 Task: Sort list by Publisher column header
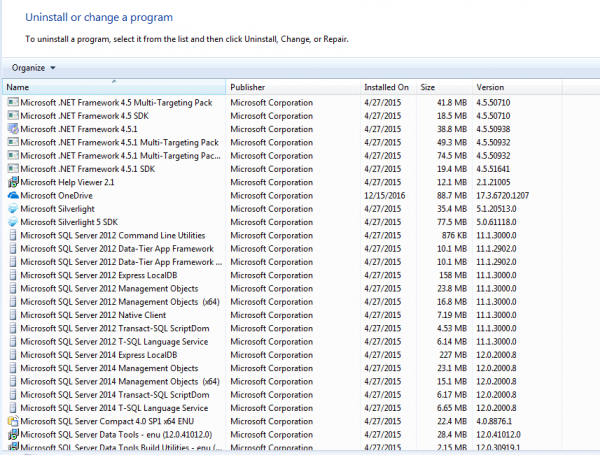click(293, 87)
